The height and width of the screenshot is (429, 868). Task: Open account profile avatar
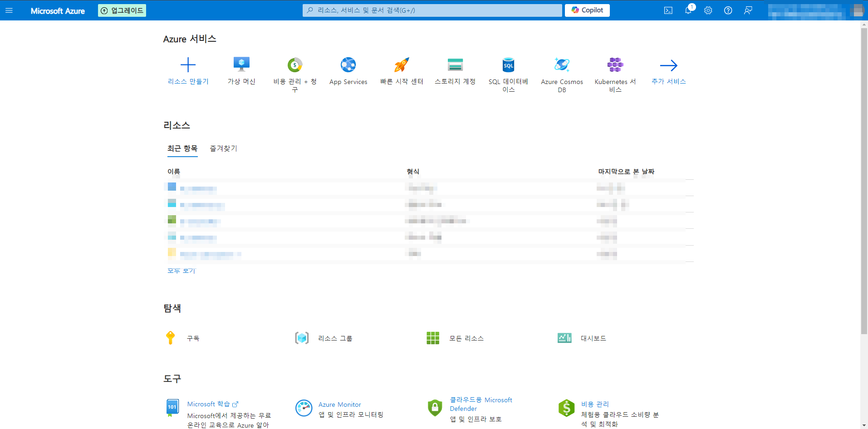pyautogui.click(x=858, y=10)
